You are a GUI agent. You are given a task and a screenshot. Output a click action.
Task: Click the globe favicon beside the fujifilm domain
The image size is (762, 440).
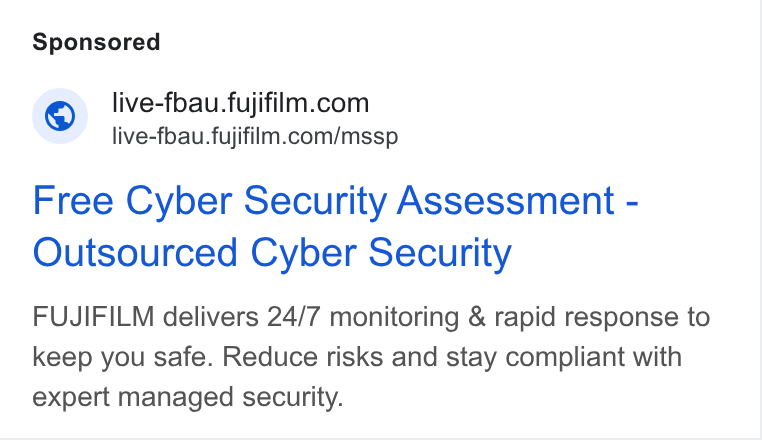(x=60, y=116)
